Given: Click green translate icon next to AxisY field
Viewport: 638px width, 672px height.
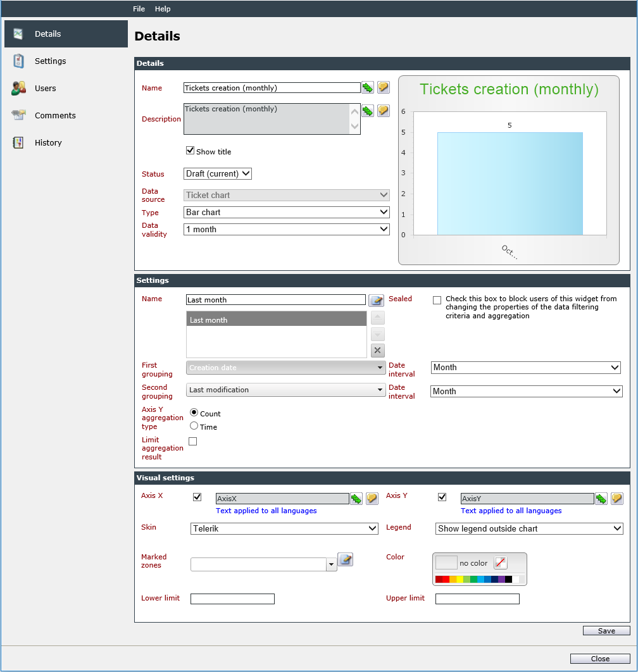Looking at the screenshot, I should coord(601,499).
